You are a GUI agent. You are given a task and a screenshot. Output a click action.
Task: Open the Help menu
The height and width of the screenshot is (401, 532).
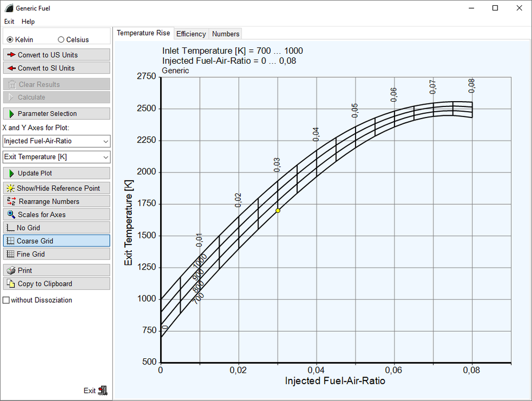tap(28, 22)
